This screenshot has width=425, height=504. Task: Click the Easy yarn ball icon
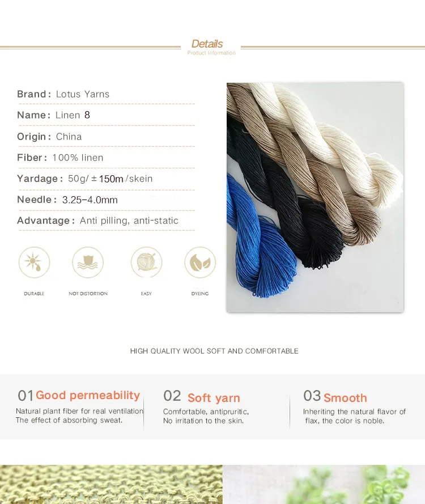(147, 262)
